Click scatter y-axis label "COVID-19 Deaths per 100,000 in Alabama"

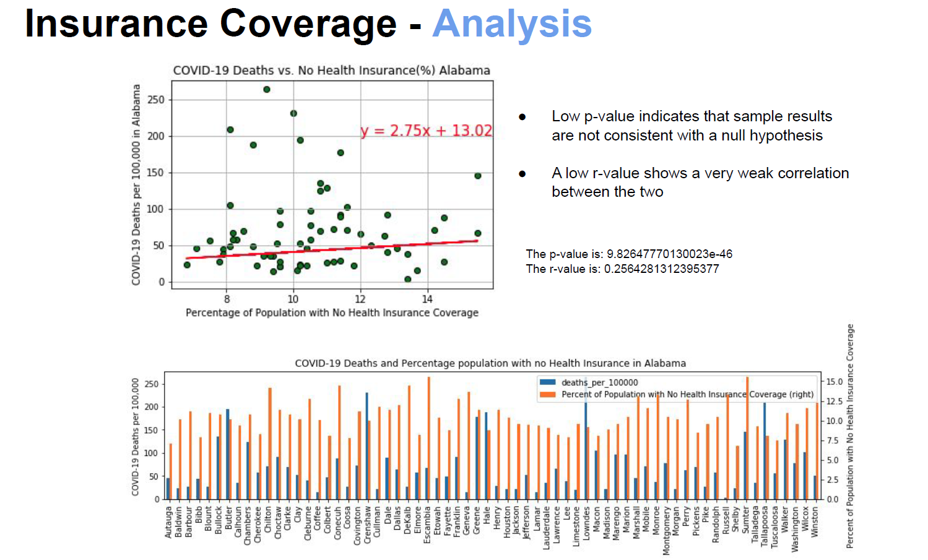(136, 185)
